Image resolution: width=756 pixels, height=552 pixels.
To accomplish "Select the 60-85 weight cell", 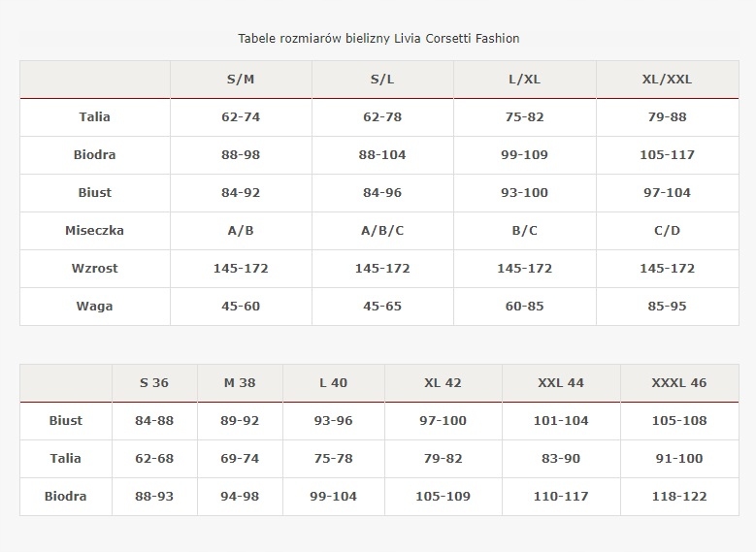I will click(x=525, y=307).
